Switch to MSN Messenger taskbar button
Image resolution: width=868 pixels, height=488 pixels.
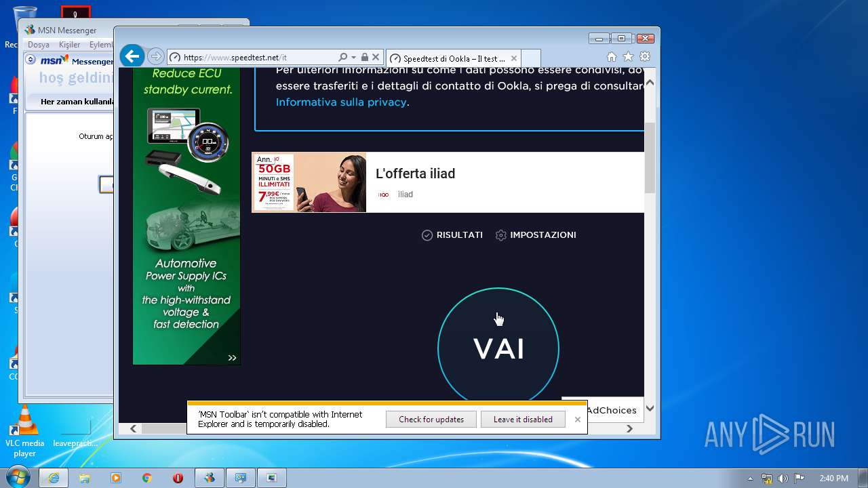point(210,478)
